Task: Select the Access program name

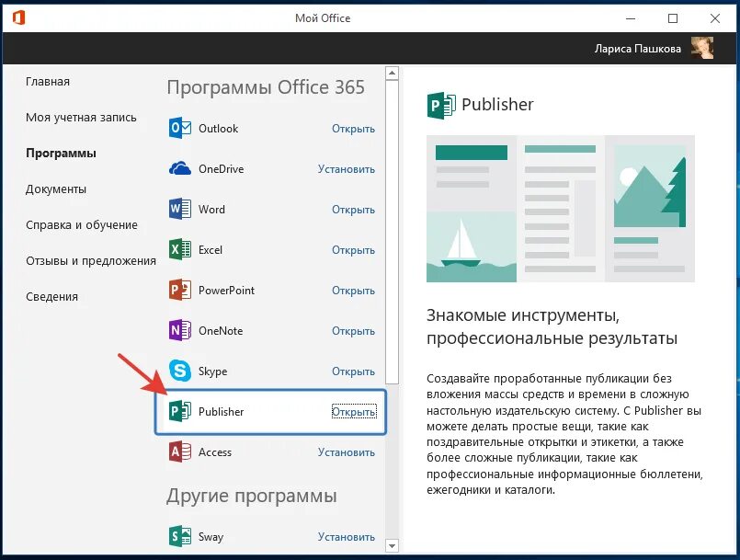Action: tap(215, 452)
